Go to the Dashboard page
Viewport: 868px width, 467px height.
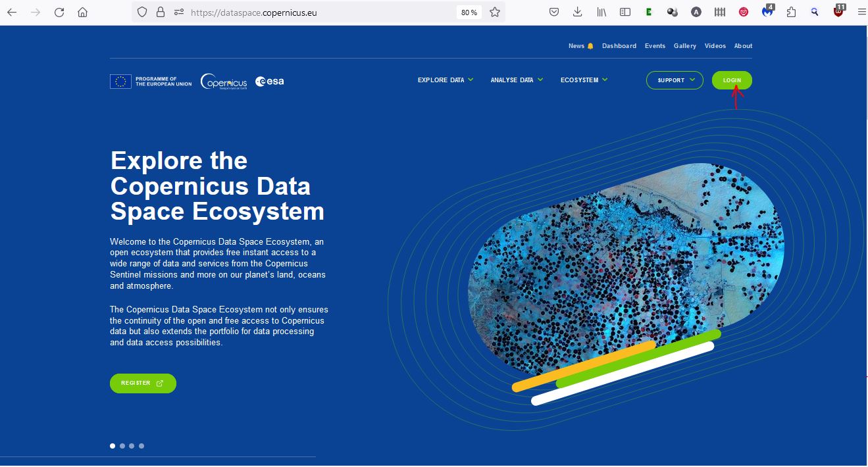(x=619, y=46)
